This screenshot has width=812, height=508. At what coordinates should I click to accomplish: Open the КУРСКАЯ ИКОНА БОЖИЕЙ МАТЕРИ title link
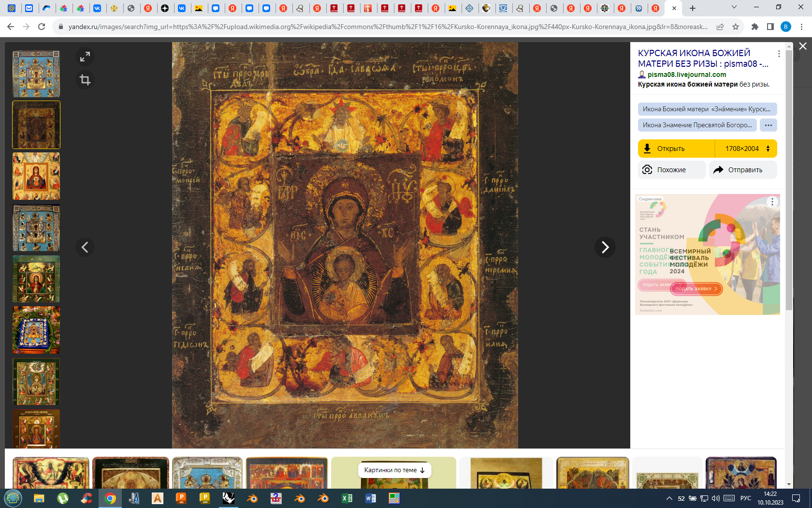pos(703,58)
